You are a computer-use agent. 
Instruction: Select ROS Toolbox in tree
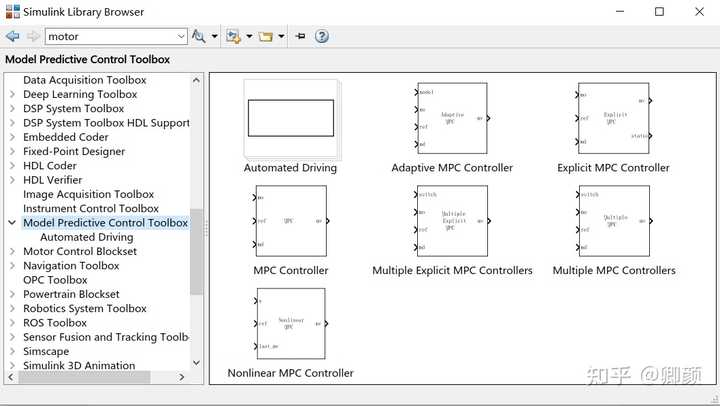55,322
